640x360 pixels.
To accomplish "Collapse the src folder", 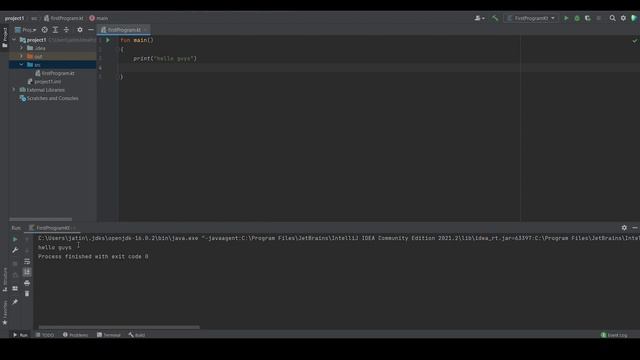I will pos(22,64).
